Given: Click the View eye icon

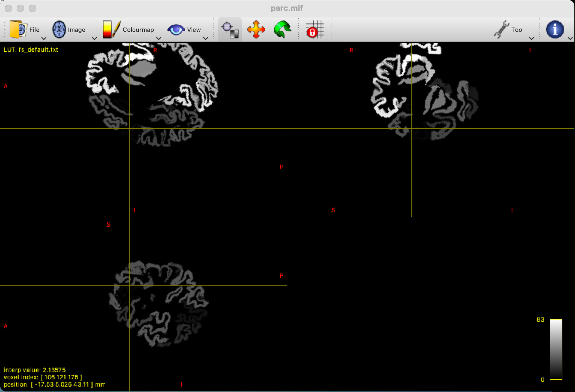Looking at the screenshot, I should (x=176, y=29).
